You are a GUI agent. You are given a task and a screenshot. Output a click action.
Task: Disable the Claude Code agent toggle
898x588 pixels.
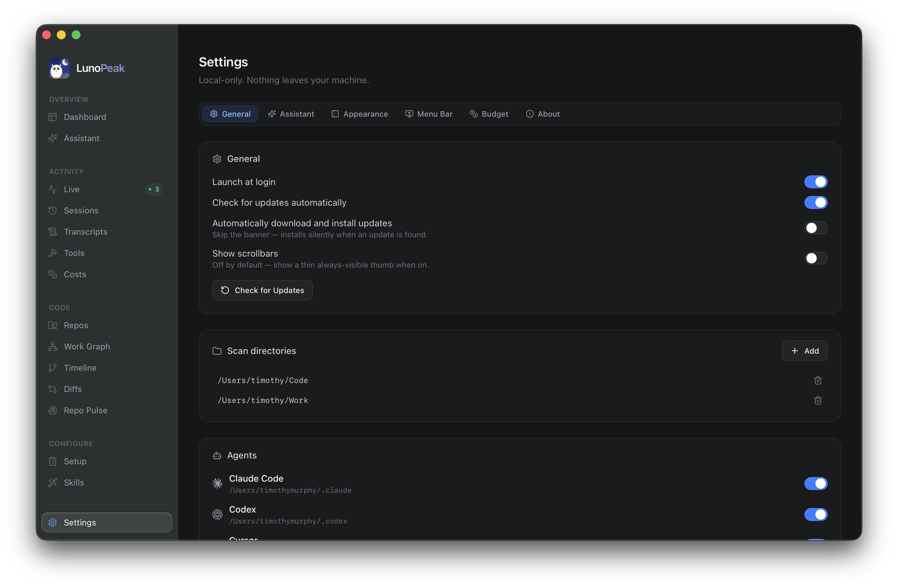point(816,484)
